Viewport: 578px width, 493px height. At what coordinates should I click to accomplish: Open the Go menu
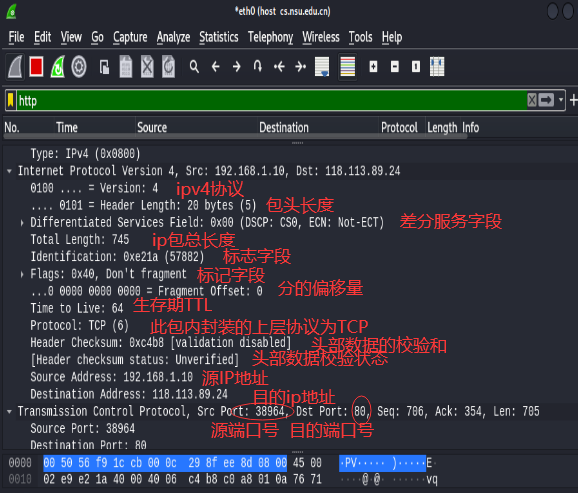pyautogui.click(x=97, y=37)
